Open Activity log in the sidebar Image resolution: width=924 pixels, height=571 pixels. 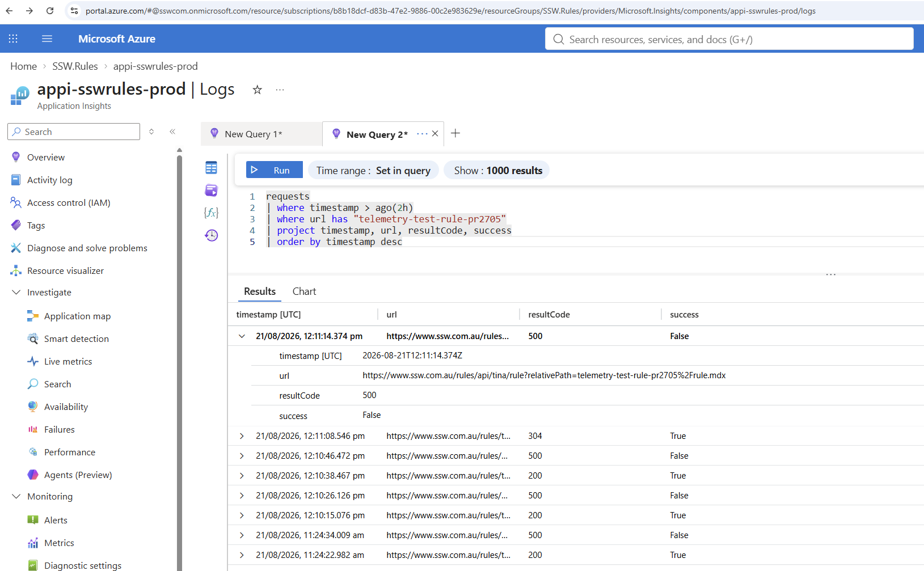point(50,180)
